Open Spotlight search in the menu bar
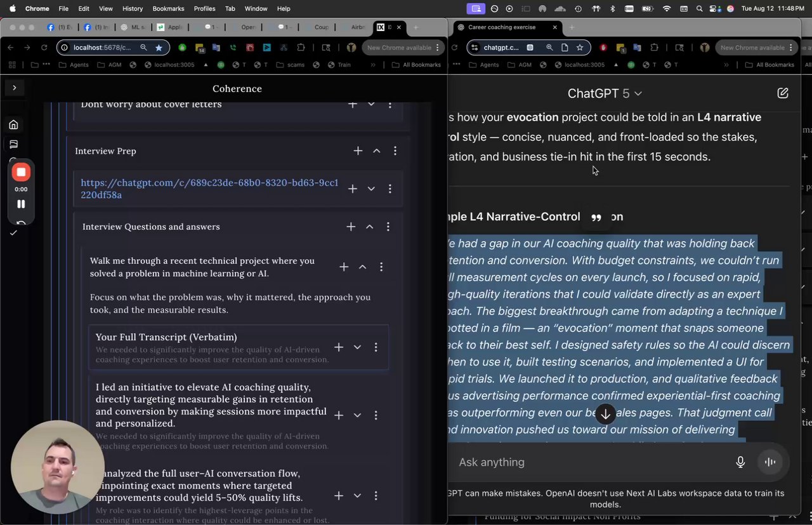This screenshot has width=812, height=525. point(699,9)
